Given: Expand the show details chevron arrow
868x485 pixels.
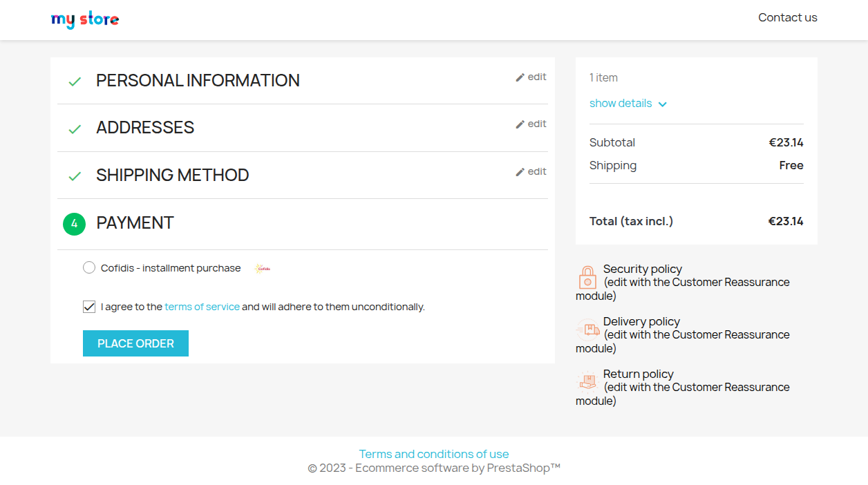Looking at the screenshot, I should [x=663, y=104].
